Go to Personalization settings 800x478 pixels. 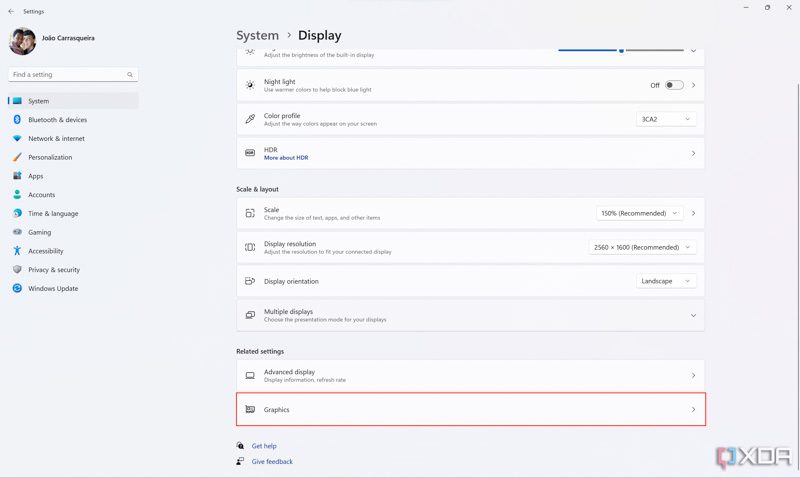[x=73, y=157]
